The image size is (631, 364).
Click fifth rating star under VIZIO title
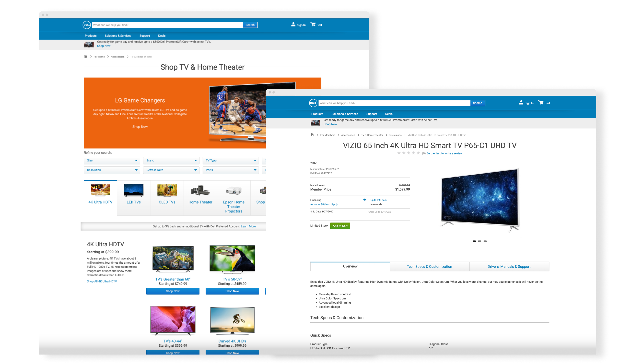point(418,153)
